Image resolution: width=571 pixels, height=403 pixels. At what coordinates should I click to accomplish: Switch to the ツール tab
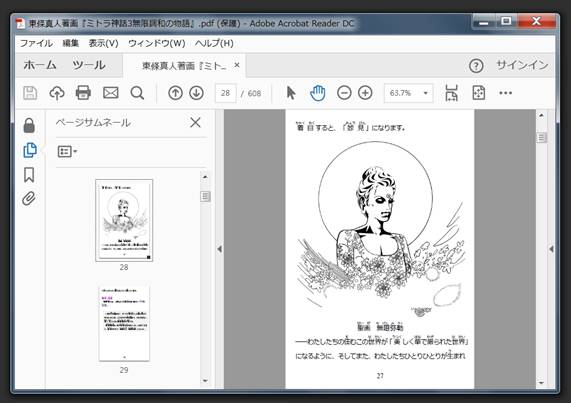[x=89, y=65]
